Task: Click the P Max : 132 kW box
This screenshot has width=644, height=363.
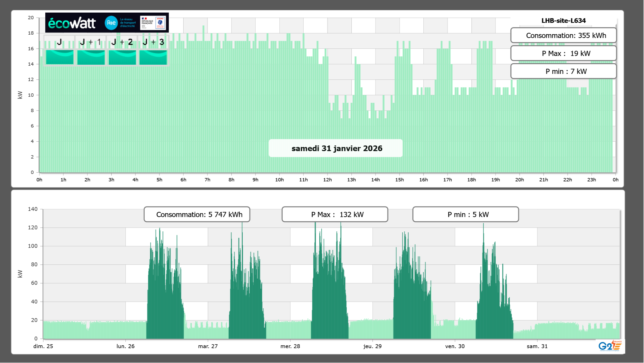Action: 334,214
